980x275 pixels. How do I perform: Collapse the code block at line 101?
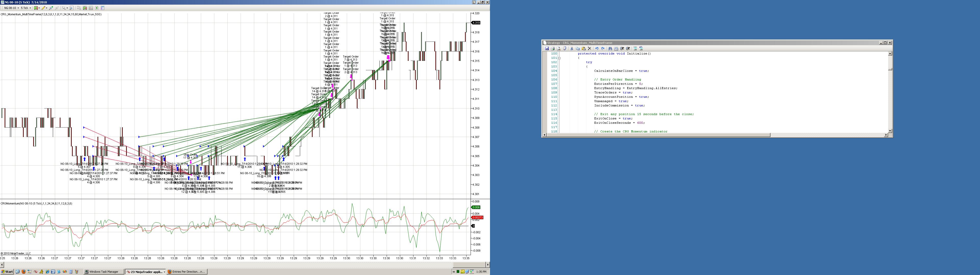click(559, 58)
